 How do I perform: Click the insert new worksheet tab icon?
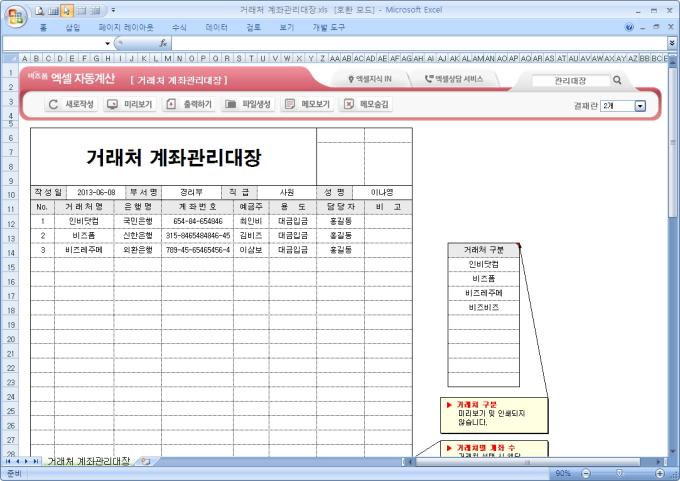(145, 461)
